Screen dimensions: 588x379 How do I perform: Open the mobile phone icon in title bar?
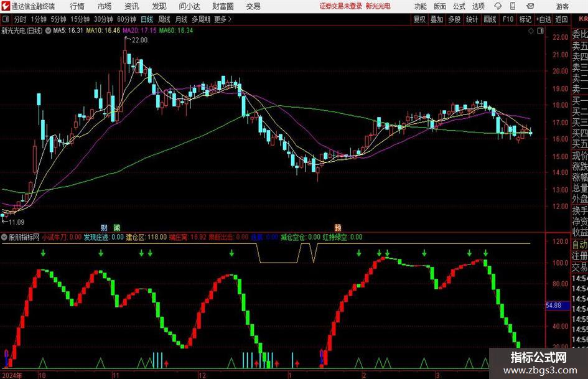[513, 6]
